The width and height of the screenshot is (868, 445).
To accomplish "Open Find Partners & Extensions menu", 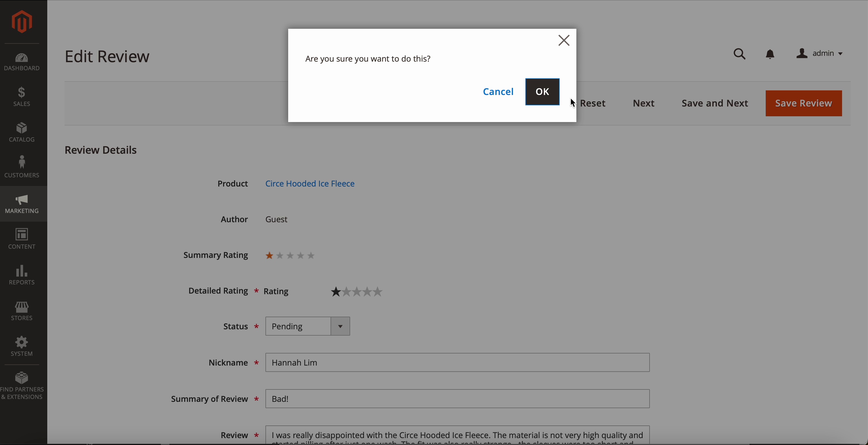I will tap(22, 385).
